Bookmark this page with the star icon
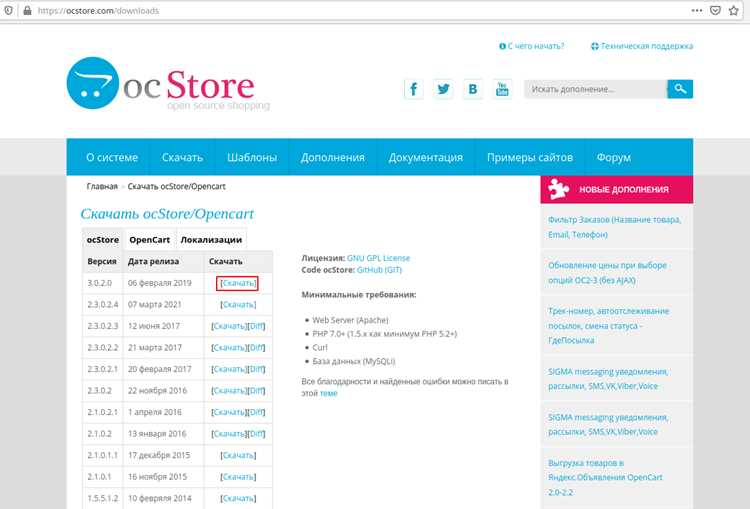Image resolution: width=750 pixels, height=509 pixels. pos(734,10)
